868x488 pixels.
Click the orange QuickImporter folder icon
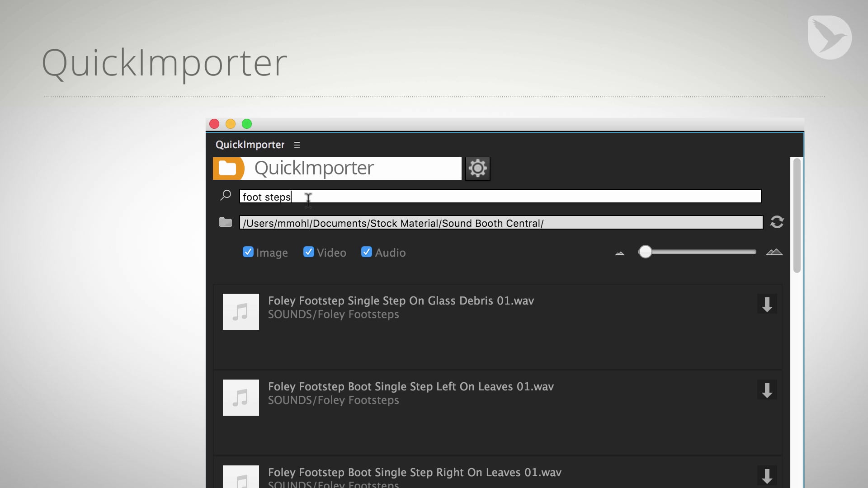[229, 168]
